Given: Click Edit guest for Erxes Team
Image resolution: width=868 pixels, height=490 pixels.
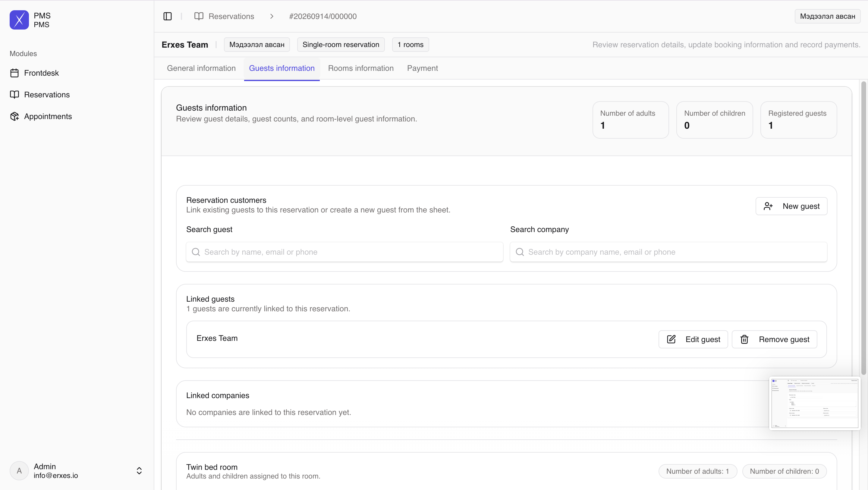Looking at the screenshot, I should (693, 339).
